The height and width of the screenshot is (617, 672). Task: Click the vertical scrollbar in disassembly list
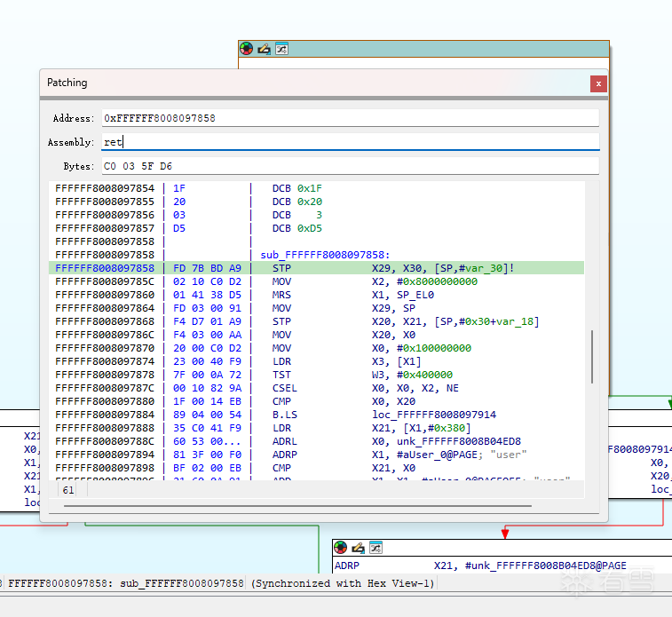click(x=591, y=356)
